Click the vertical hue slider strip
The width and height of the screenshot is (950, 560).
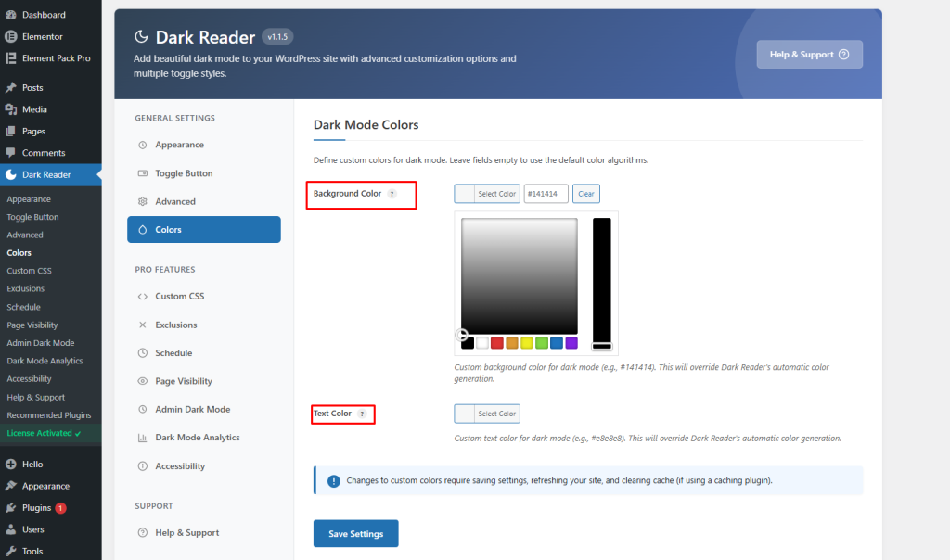point(601,284)
